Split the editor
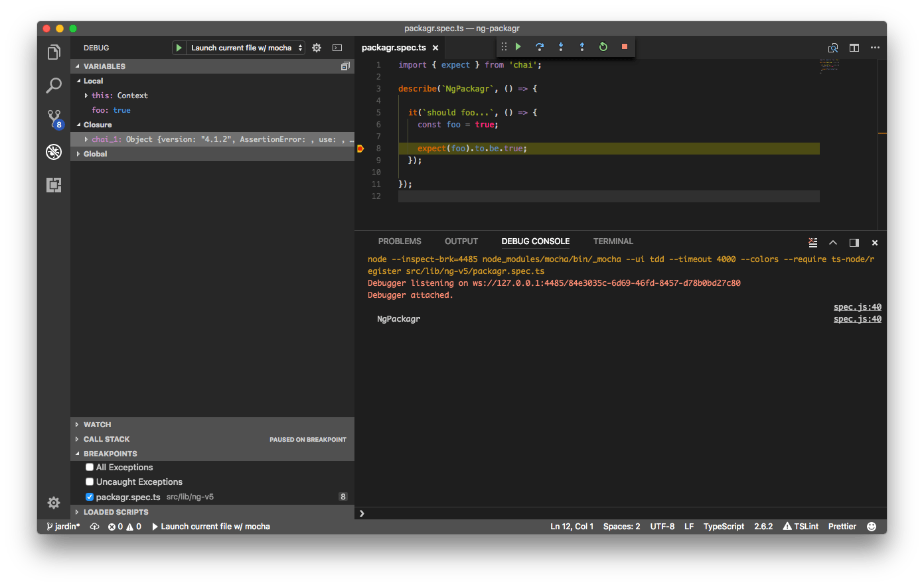This screenshot has height=587, width=924. pyautogui.click(x=854, y=48)
